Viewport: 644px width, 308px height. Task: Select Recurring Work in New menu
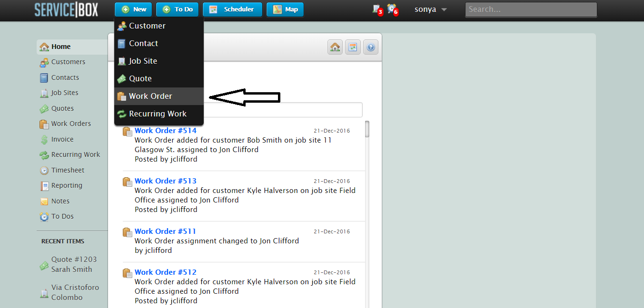click(x=159, y=114)
